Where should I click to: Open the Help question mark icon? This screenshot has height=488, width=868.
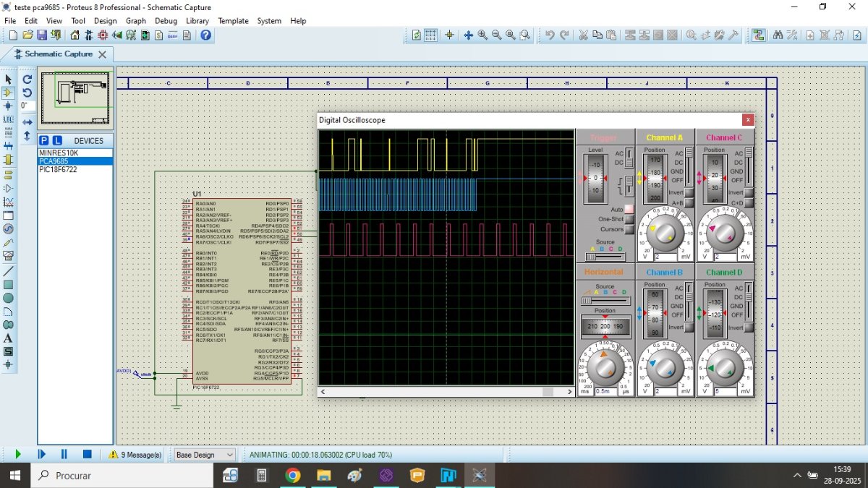[206, 35]
